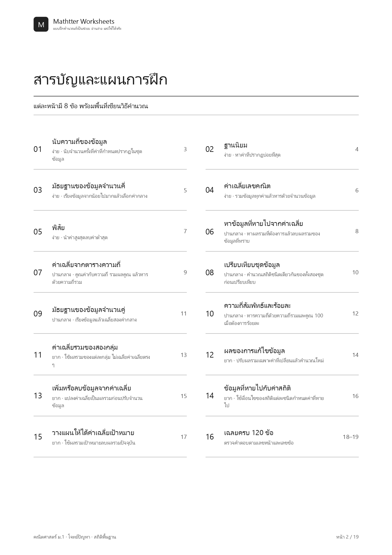The width and height of the screenshot is (392, 555).
Task: Select entry 10 ความถี่สัมพัทธ์และร้อยละ
Action: (282, 314)
